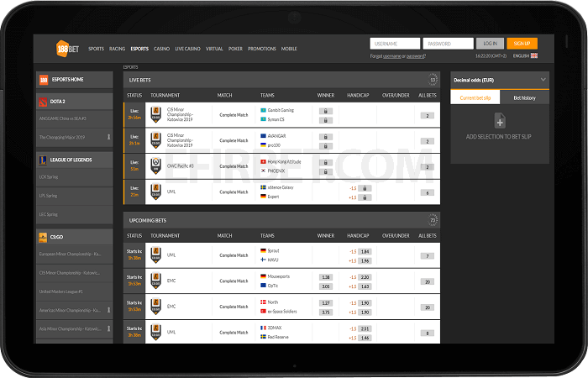Click pro100 locked winner odds
The image size is (588, 378).
pyautogui.click(x=326, y=146)
